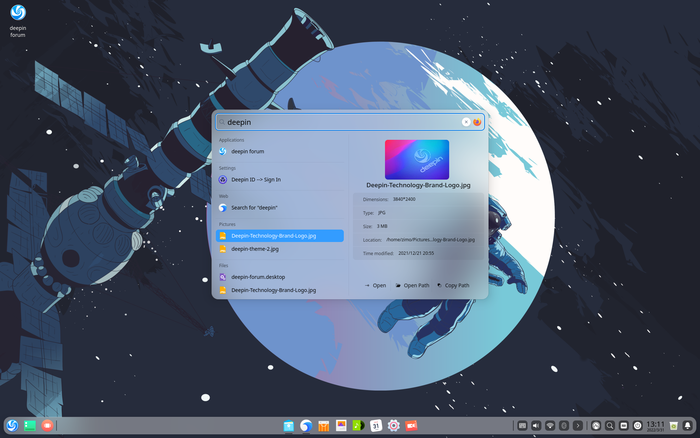The height and width of the screenshot is (438, 700).
Task: Expand the tray with the arrow icon
Action: (578, 426)
